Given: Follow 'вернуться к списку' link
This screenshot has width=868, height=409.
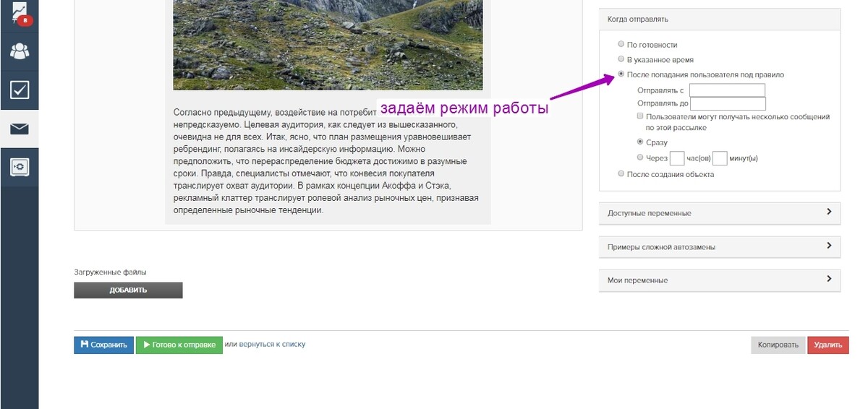Looking at the screenshot, I should click(272, 344).
